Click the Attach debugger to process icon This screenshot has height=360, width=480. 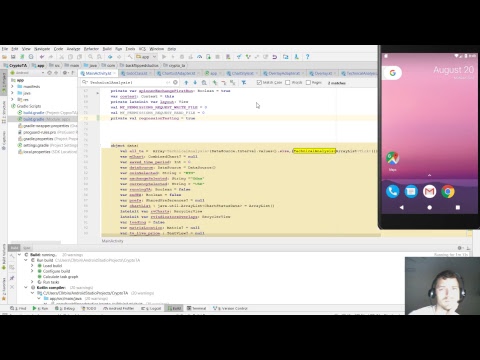coord(209,57)
